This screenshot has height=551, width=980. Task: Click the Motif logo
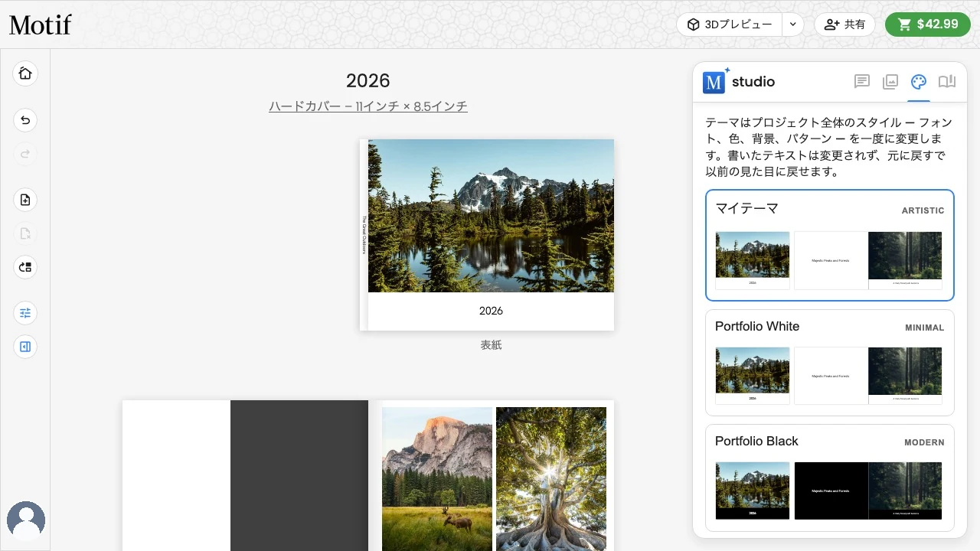(x=40, y=24)
